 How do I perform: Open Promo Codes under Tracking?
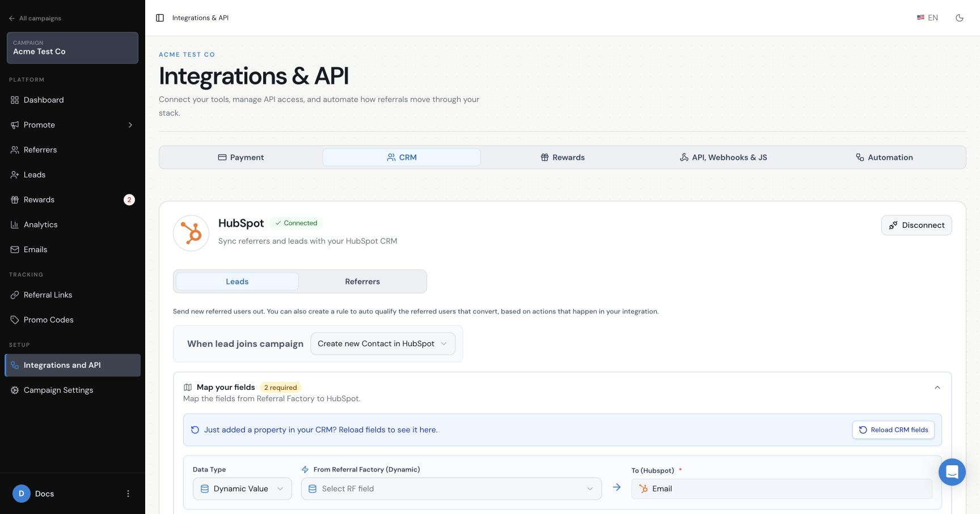point(73,320)
